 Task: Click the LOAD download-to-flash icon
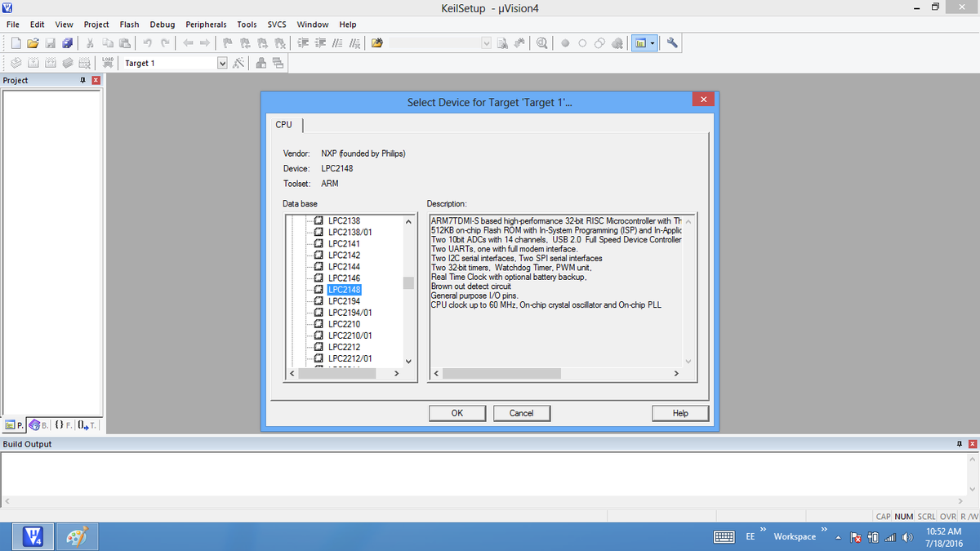108,63
